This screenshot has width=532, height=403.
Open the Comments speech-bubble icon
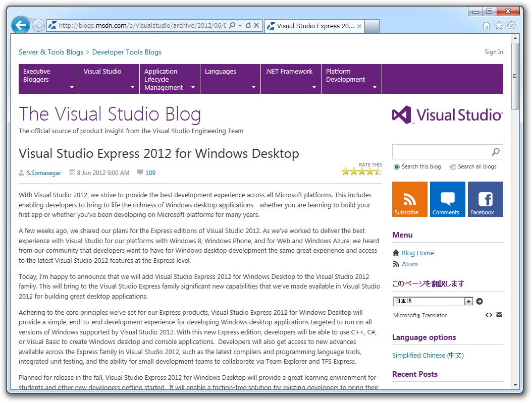point(447,199)
